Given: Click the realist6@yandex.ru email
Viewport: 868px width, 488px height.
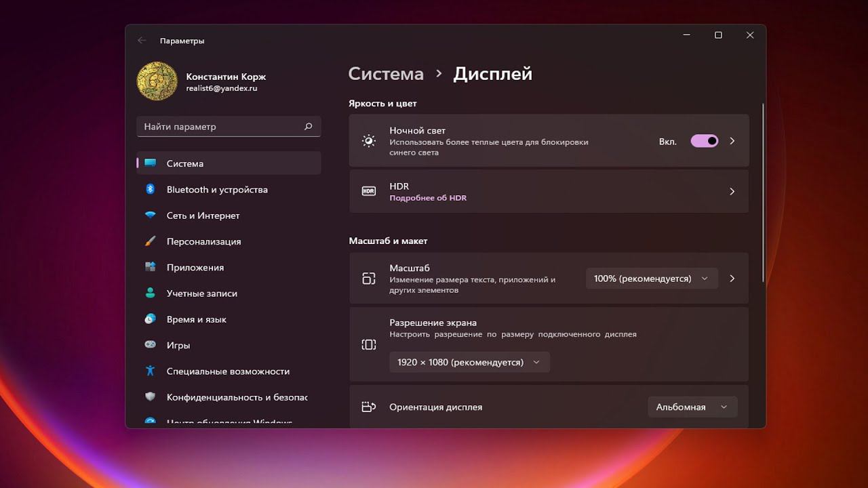Looking at the screenshot, I should click(222, 88).
